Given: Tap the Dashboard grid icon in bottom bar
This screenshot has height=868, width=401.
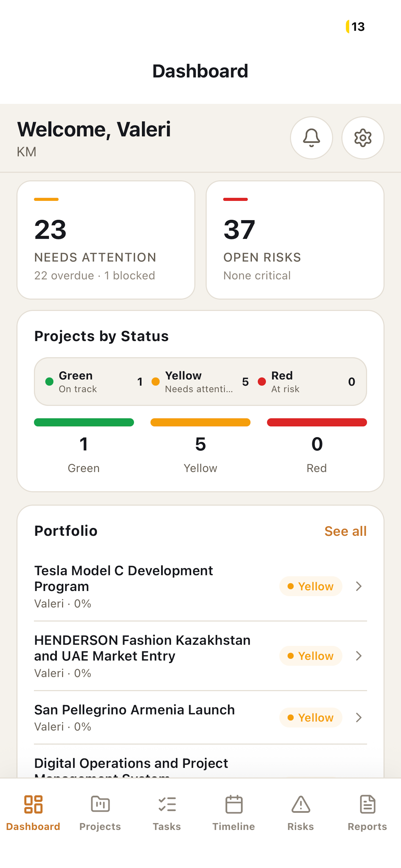Looking at the screenshot, I should coord(33,804).
